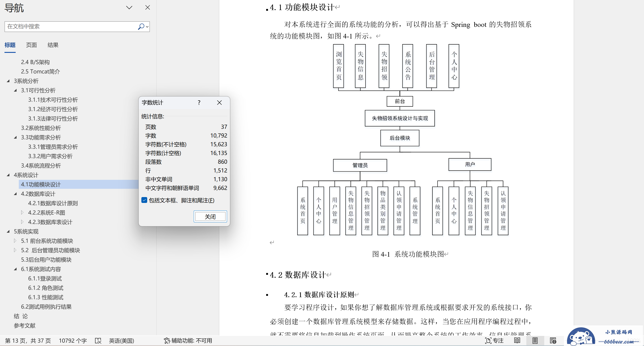Click the 管理员 box in diagram
This screenshot has height=346, width=644.
pos(360,165)
